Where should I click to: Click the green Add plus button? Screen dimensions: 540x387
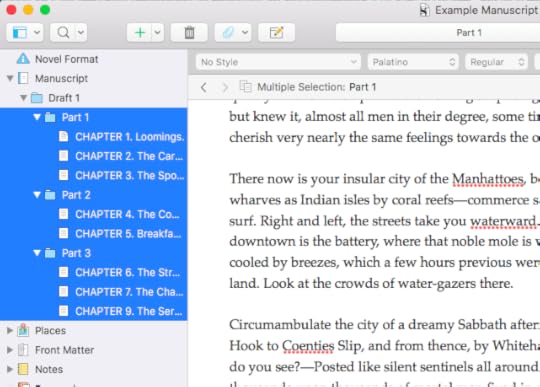pos(140,33)
